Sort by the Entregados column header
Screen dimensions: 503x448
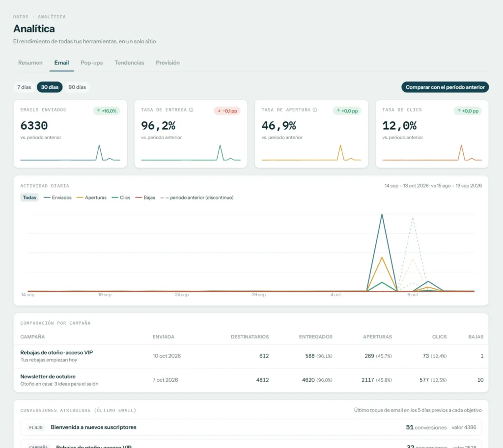click(316, 336)
